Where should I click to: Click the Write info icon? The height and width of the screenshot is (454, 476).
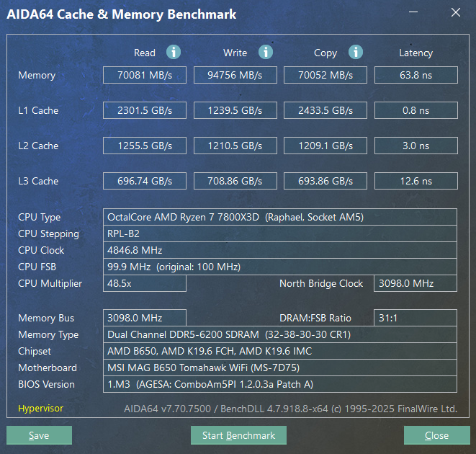click(266, 52)
